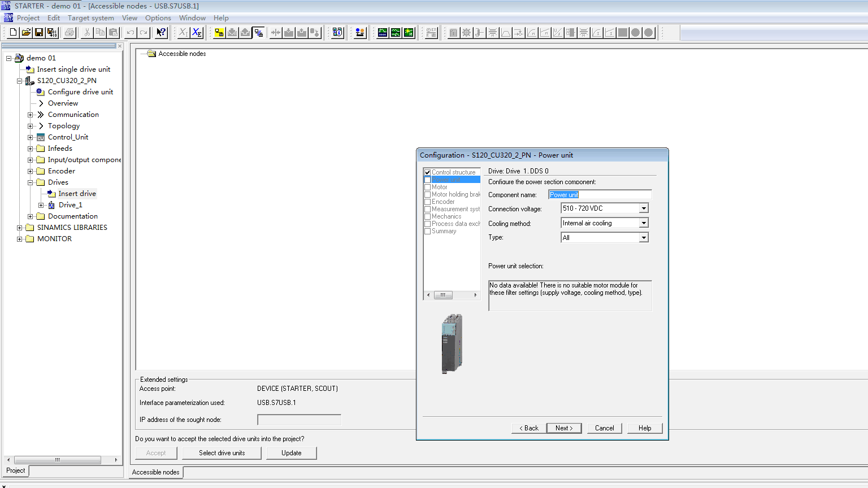Toggle the Process data exchange checkbox

(428, 224)
